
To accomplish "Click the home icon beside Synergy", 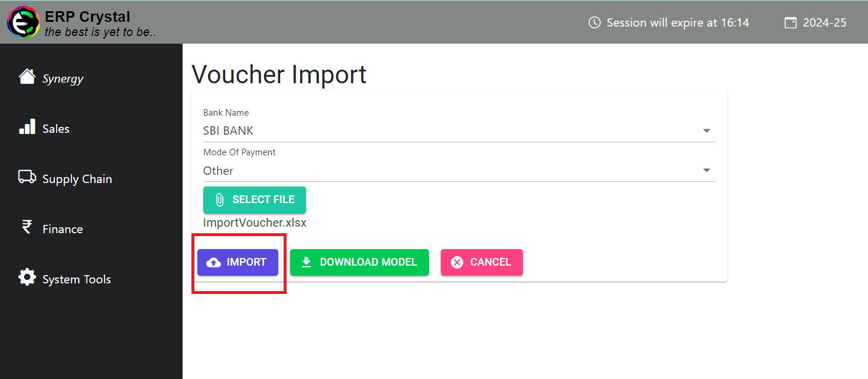I will (27, 77).
